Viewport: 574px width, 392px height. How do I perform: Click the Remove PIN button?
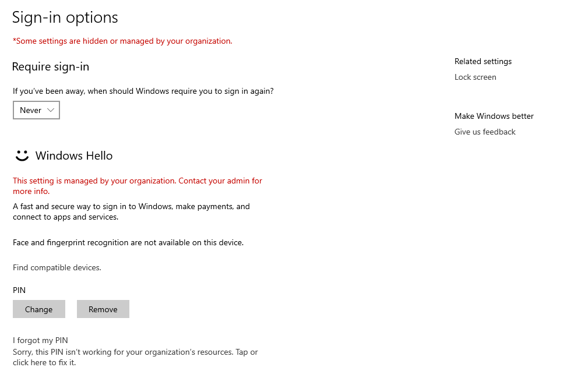click(103, 309)
